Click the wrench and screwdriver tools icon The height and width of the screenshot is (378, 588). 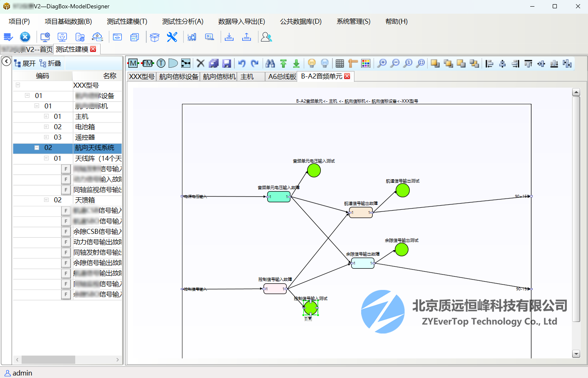point(172,37)
